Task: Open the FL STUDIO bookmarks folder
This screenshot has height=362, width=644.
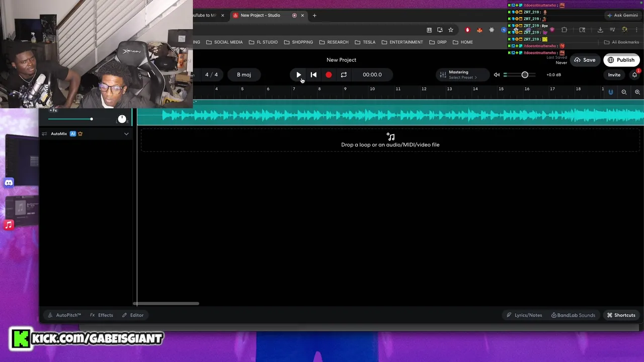Action: click(263, 42)
